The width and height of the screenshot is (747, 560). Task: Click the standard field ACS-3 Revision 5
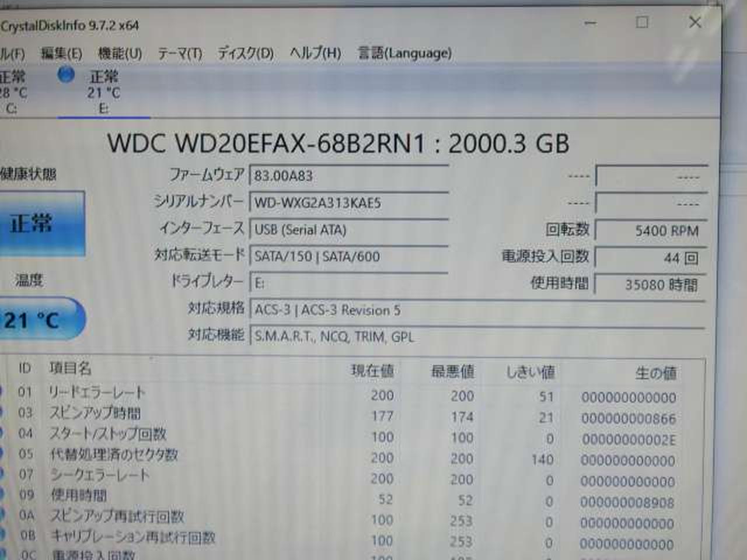coord(477,310)
